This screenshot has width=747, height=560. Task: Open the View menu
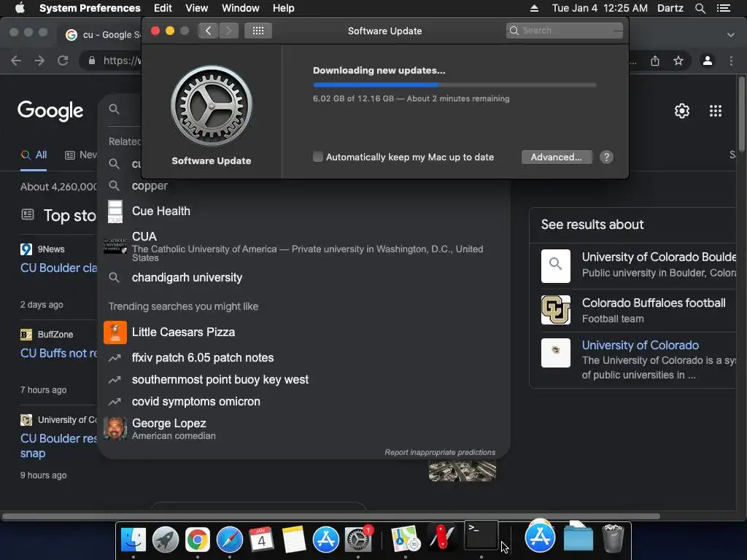point(196,8)
